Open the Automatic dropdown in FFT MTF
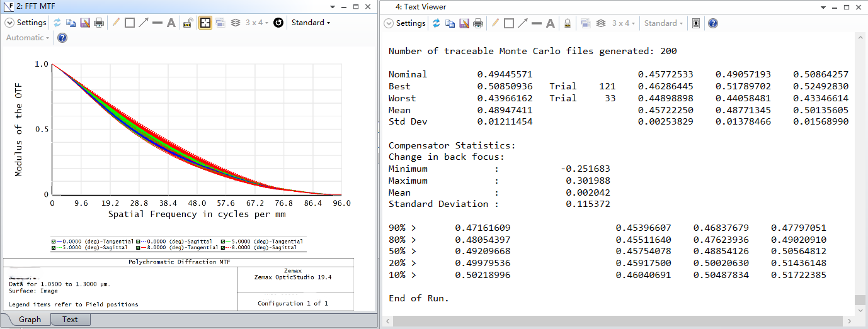This screenshot has width=868, height=329. (x=27, y=38)
